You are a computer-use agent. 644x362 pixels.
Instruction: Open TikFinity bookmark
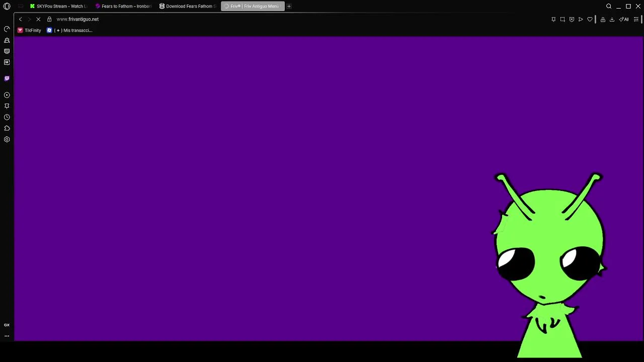coord(29,30)
